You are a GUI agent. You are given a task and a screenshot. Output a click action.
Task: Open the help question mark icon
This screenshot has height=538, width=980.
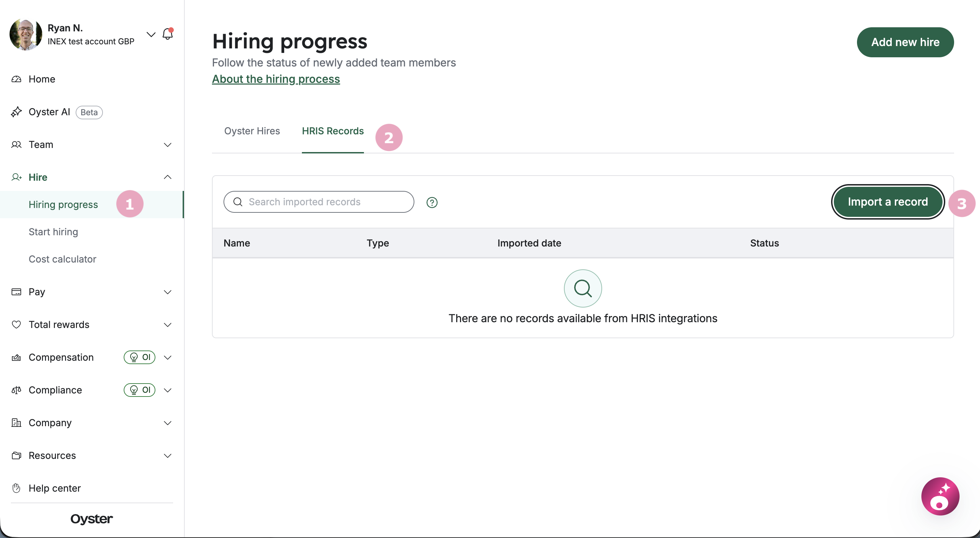pos(432,203)
